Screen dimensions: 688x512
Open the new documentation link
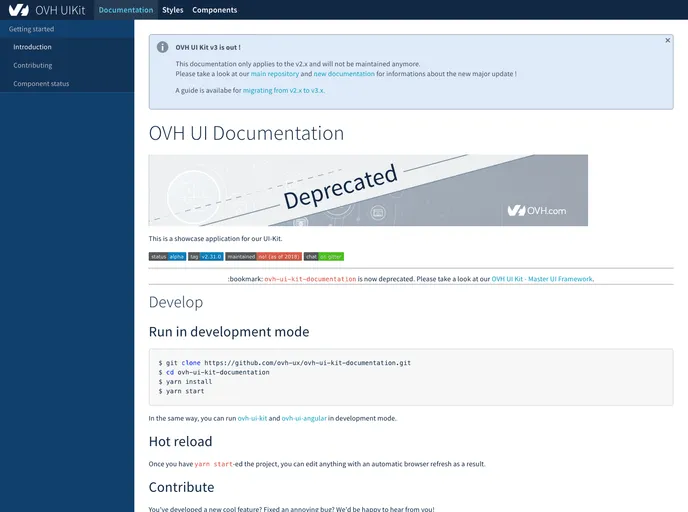(x=344, y=74)
